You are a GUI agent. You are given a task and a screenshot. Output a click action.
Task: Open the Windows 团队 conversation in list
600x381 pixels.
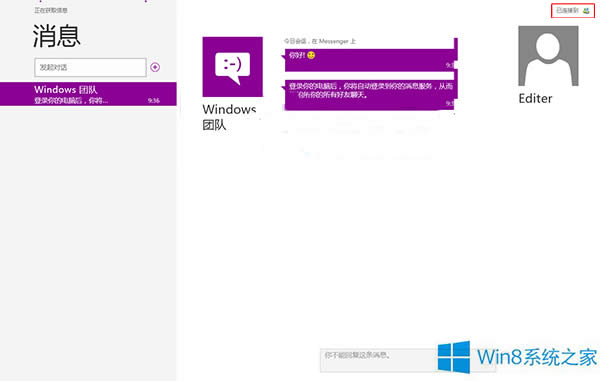point(88,94)
